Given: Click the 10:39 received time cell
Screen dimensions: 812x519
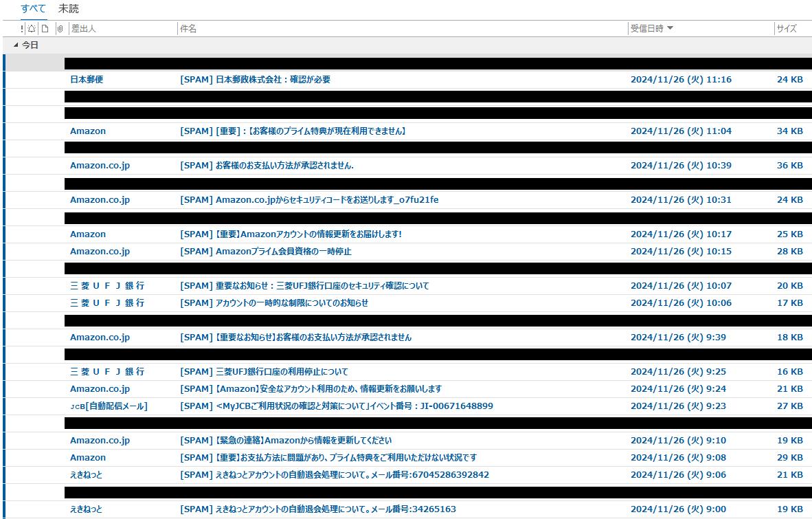Looking at the screenshot, I should (x=681, y=165).
